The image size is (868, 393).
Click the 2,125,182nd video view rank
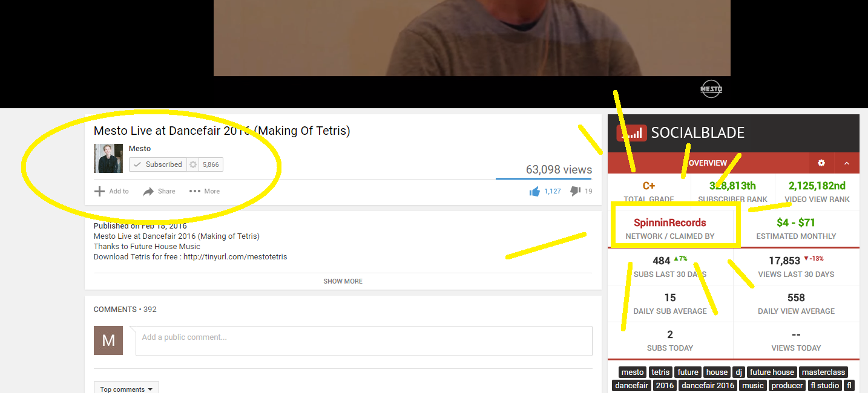point(817,186)
